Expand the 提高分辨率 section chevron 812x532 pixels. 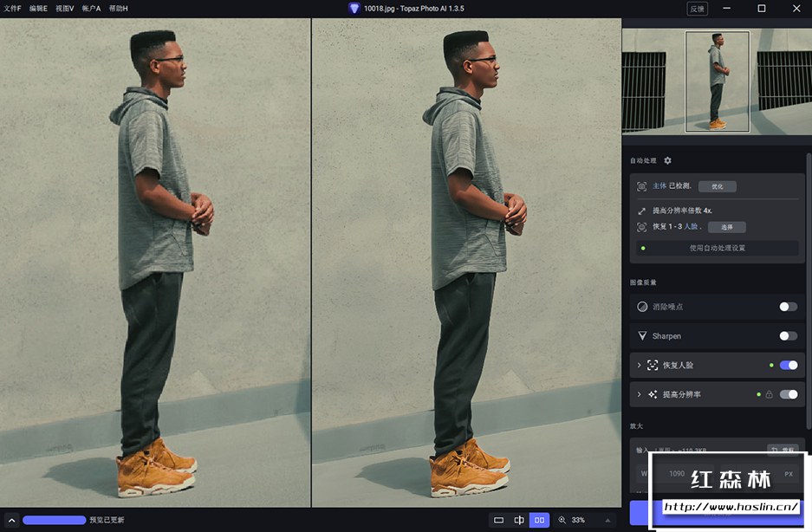tap(639, 395)
